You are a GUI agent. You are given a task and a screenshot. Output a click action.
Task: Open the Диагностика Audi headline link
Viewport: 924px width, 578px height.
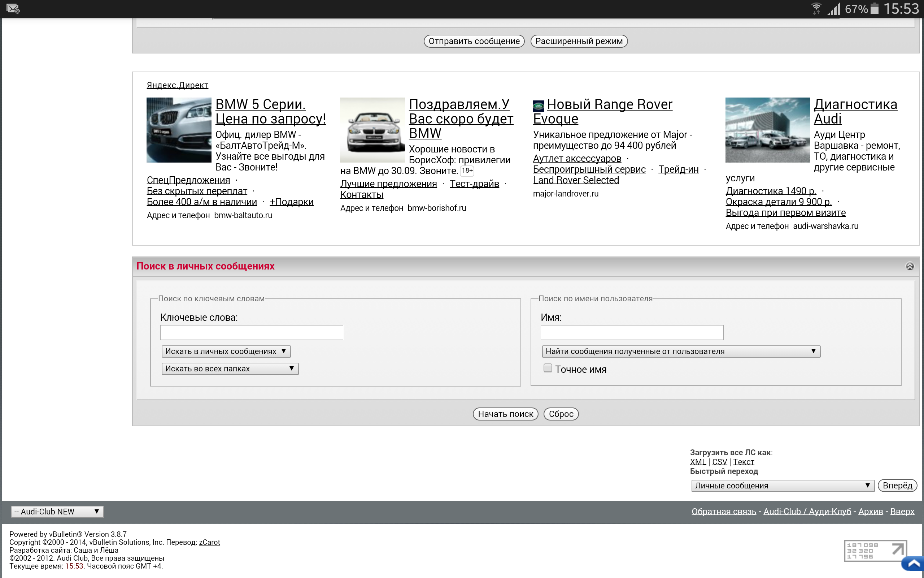point(855,112)
